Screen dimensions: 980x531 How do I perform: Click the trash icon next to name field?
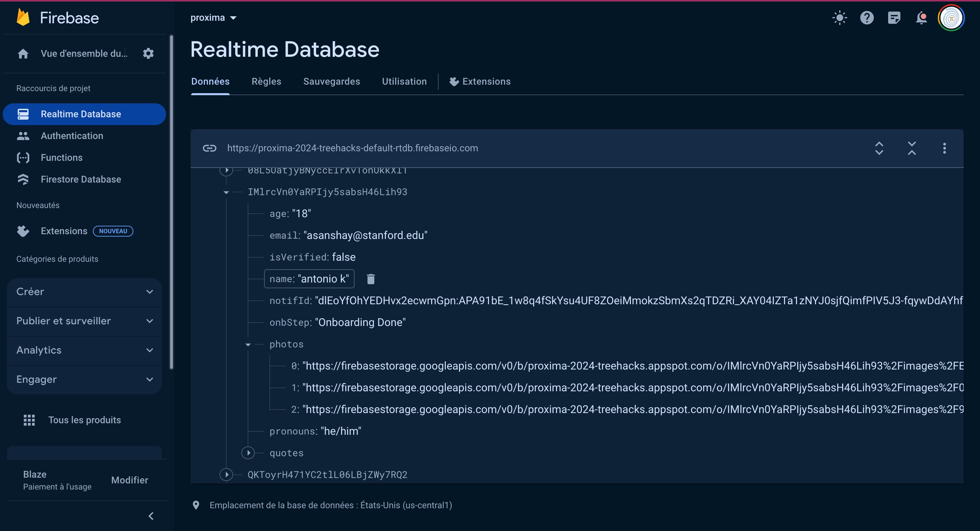pyautogui.click(x=371, y=279)
